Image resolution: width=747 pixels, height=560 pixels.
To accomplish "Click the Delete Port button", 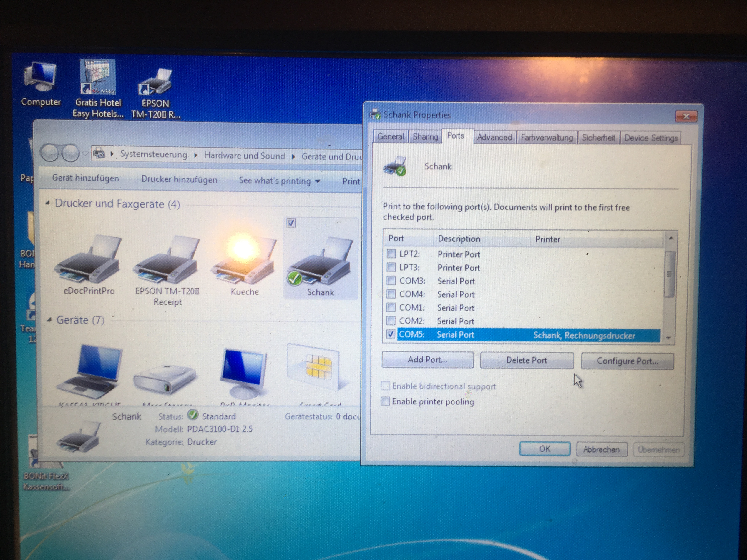I will click(x=527, y=361).
